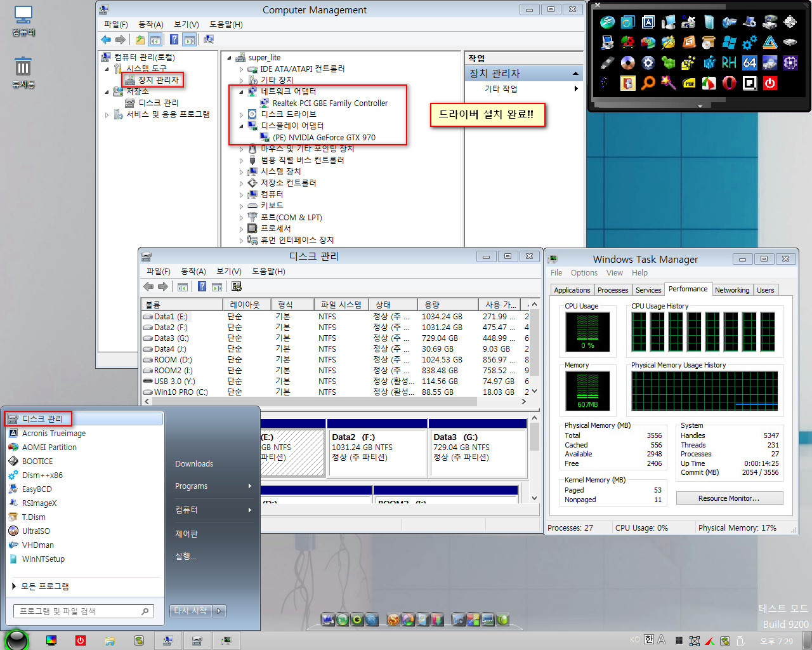Click the 다시 시작 restart button
This screenshot has height=650, width=812.
[192, 611]
